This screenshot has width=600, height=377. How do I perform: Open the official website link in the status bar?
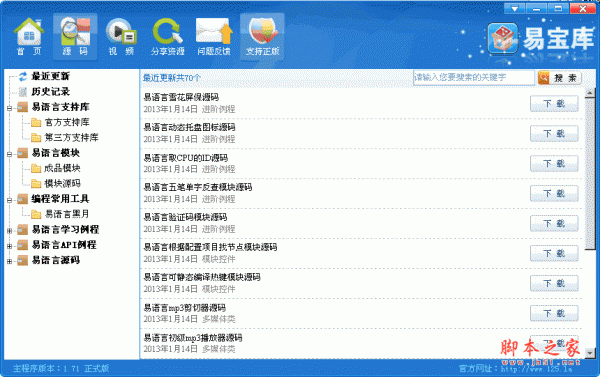536,369
